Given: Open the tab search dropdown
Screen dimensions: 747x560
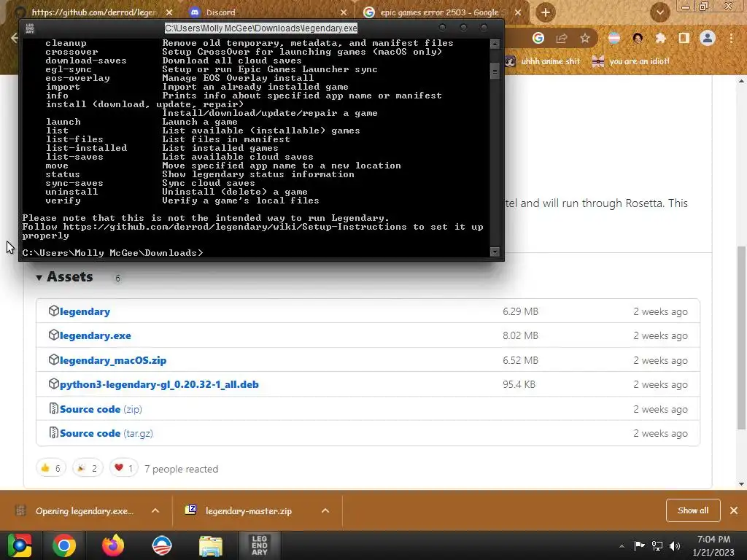Looking at the screenshot, I should tap(659, 12).
